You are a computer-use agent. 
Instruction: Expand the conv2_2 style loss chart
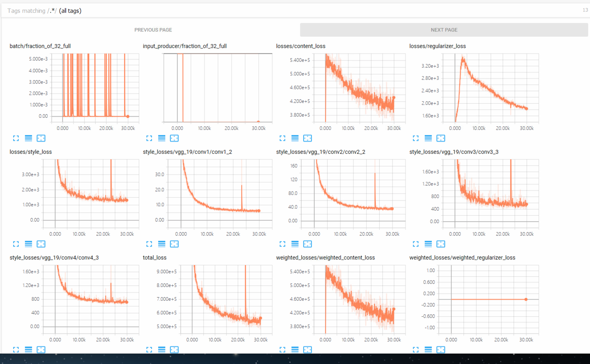(x=282, y=244)
